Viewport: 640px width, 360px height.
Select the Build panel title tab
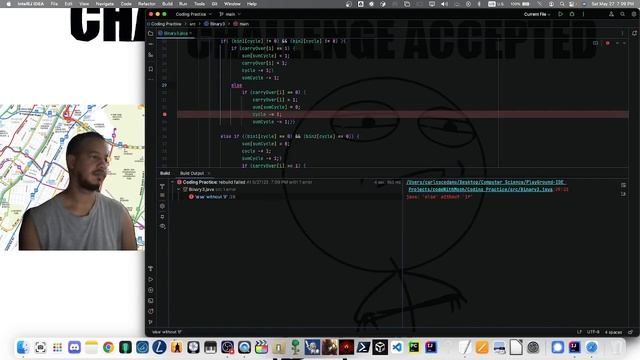point(165,173)
